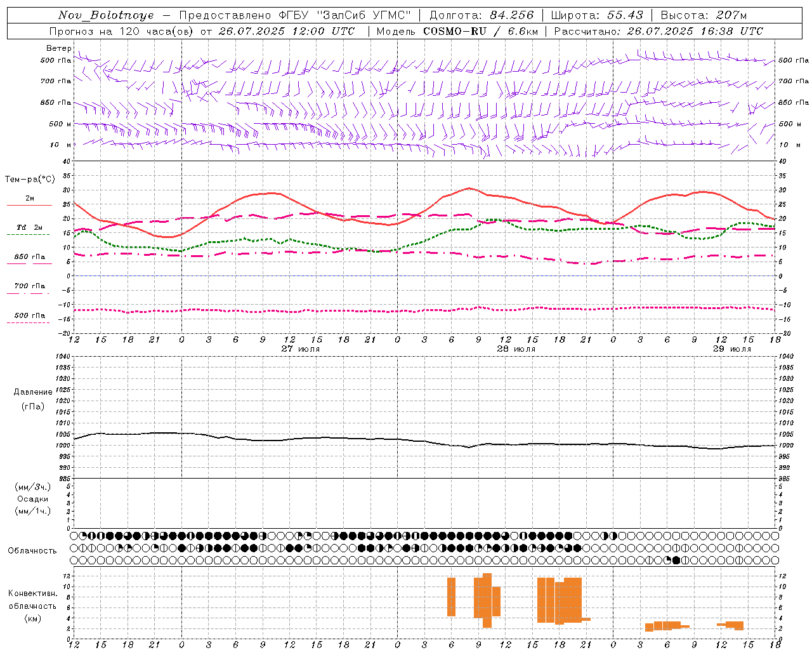Click the '27 июля' date label
The image size is (812, 650).
pos(301,349)
